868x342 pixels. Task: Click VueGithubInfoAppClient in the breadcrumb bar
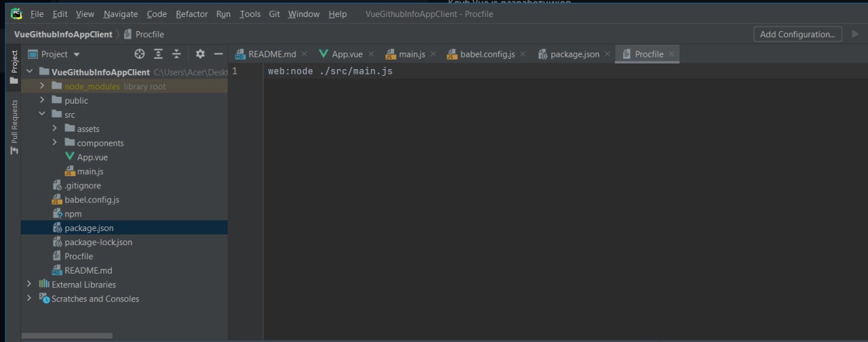63,35
